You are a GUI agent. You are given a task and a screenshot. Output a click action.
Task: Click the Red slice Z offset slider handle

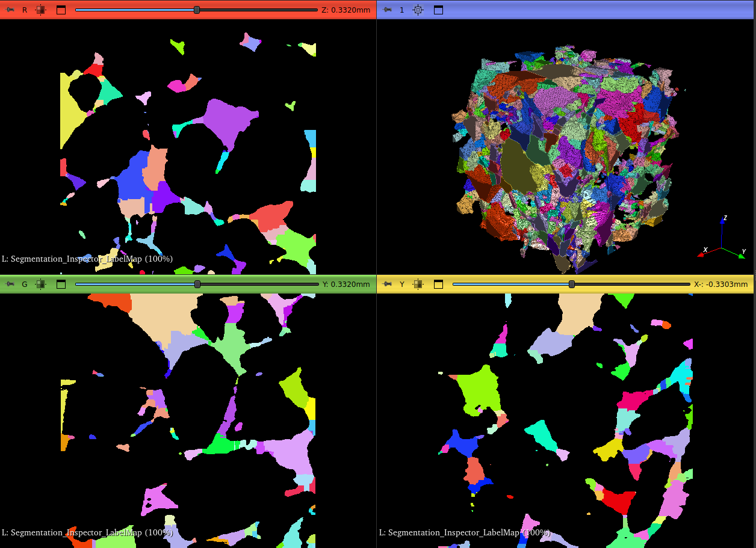point(197,10)
